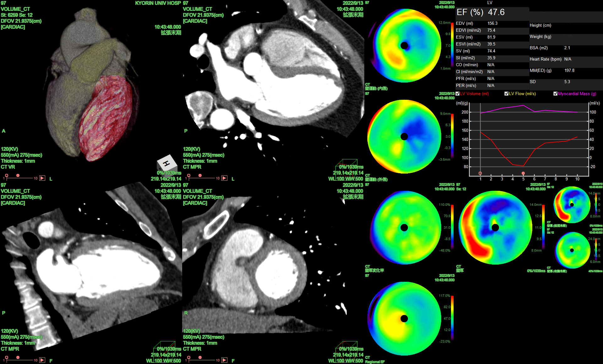Screen dimensions: 603x364
Task: Select filled phase dot on top MPR slider
Action: point(200,175)
